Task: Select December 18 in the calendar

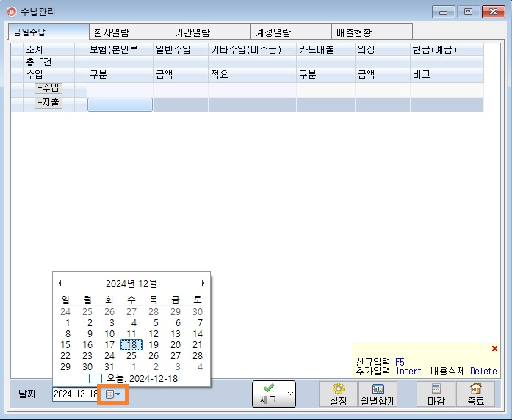Action: click(x=131, y=344)
